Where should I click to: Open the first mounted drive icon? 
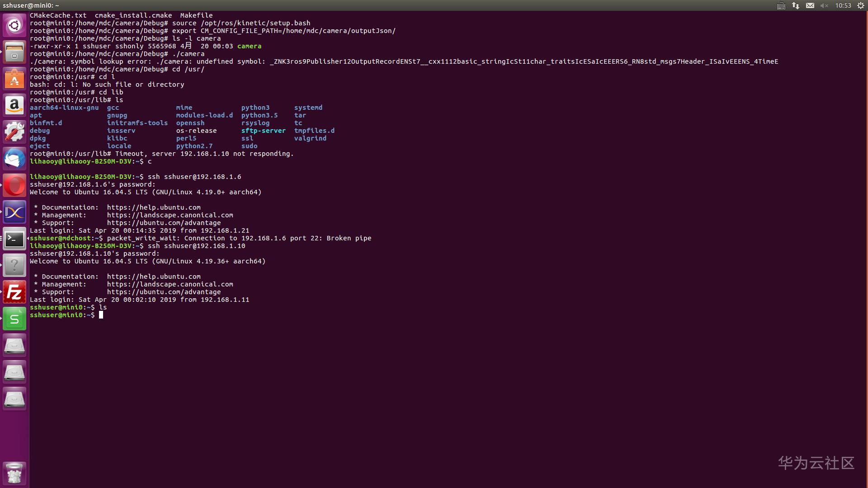pyautogui.click(x=14, y=346)
